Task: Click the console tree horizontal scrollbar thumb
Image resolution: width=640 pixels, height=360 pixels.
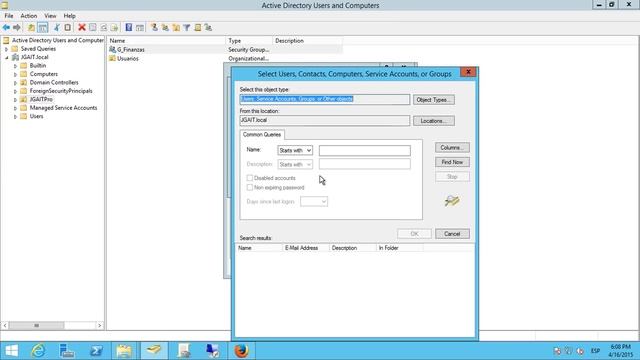Action: coord(36,325)
